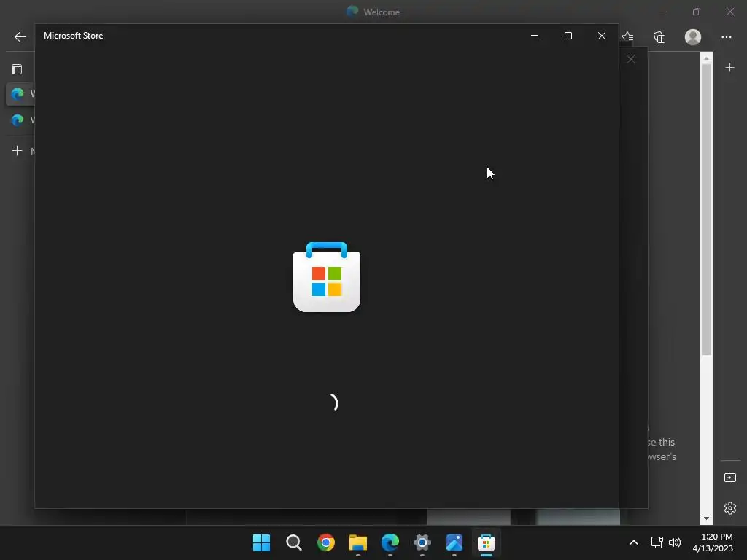
Task: Open File Explorer from the taskbar
Action: 357,542
